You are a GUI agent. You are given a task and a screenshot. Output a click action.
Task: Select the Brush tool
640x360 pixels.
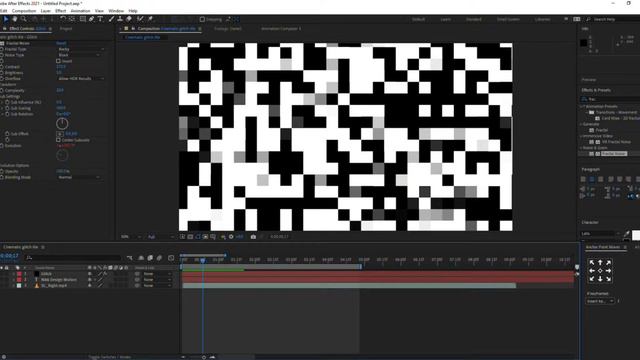pos(111,19)
